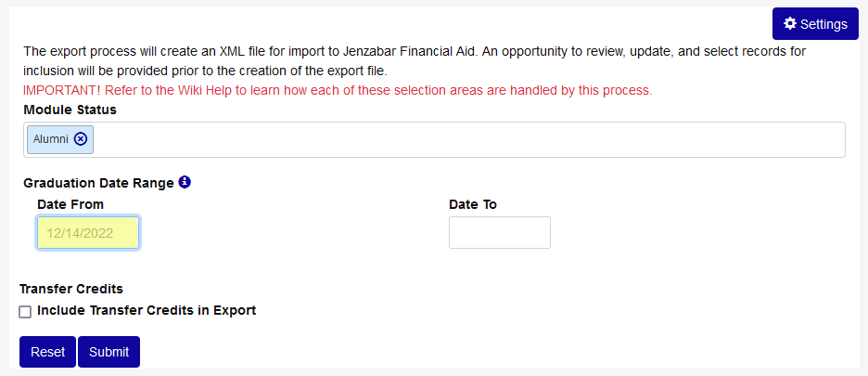Click the Graduation Date Range info icon

pos(185,182)
